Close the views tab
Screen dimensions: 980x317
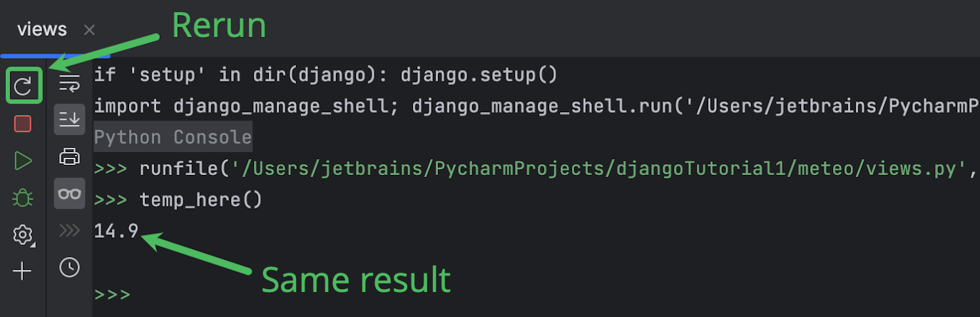click(89, 30)
